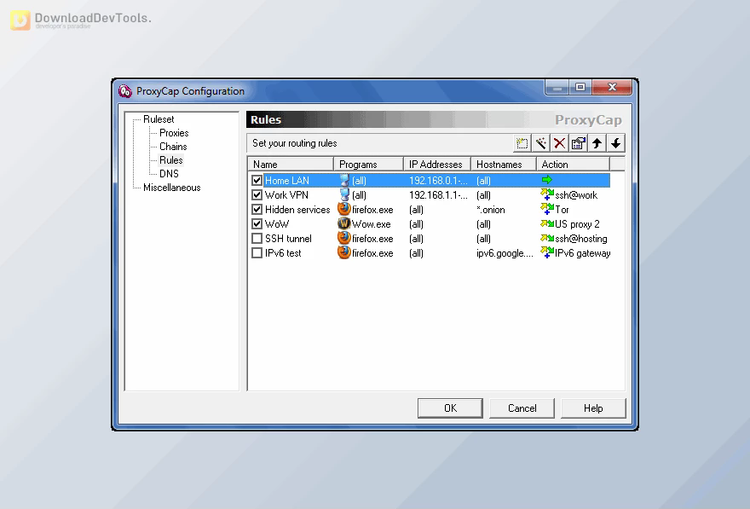750x509 pixels.
Task: Delete rule with the red X icon
Action: pyautogui.click(x=559, y=143)
